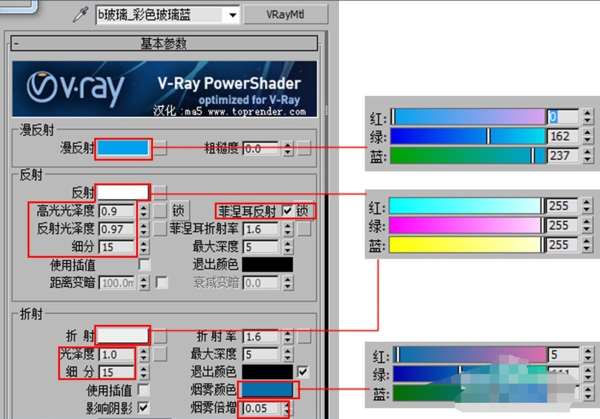Toggle reflection 使用插值 checkbox
Screen dimensions: 600x419
click(144, 264)
